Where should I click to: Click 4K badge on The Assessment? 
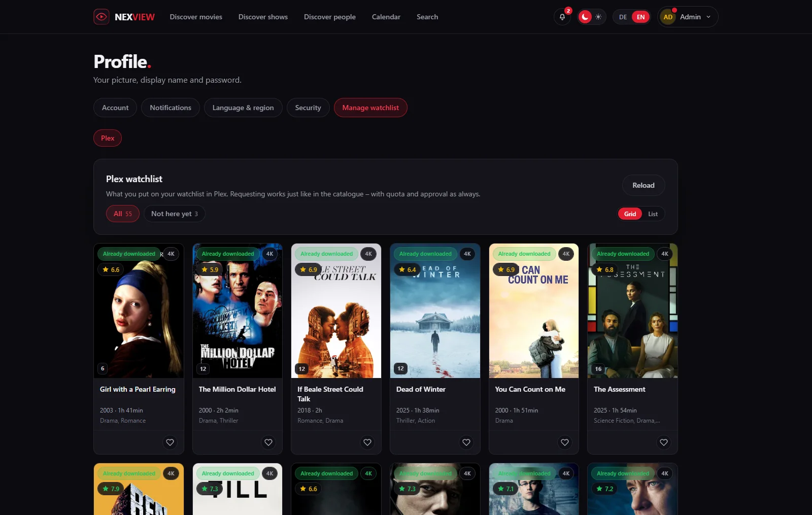(665, 254)
